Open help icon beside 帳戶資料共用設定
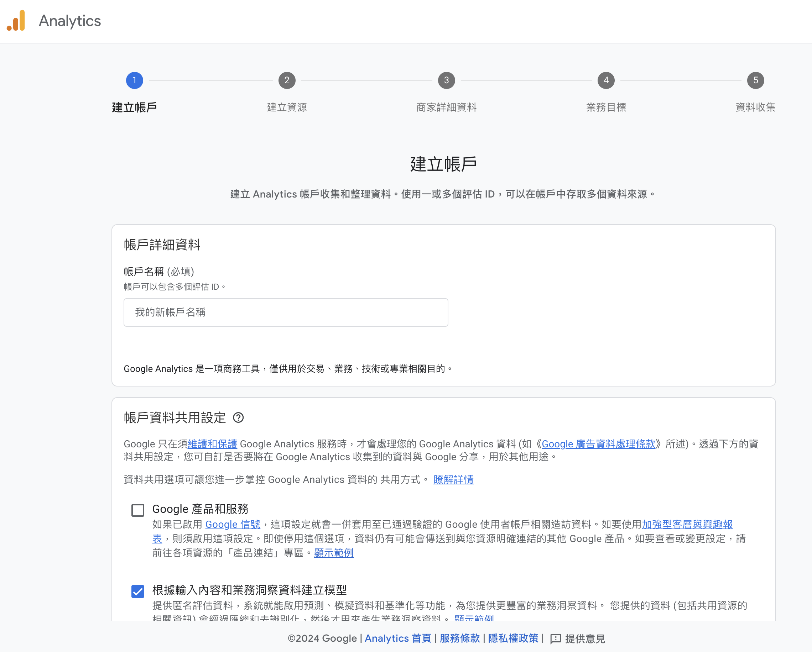The image size is (812, 652). [x=238, y=417]
